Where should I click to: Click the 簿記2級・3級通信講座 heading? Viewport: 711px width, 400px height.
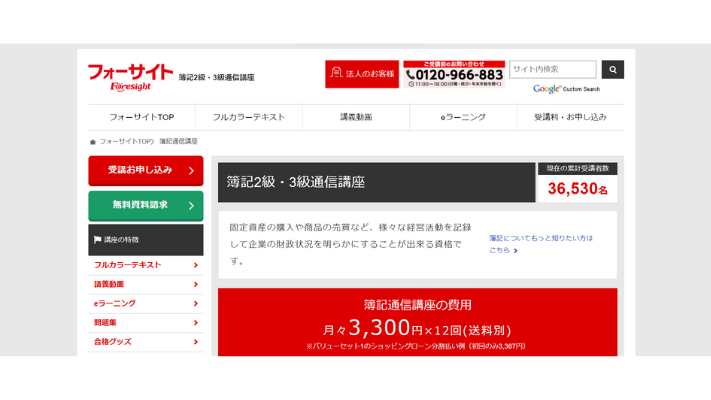pyautogui.click(x=296, y=182)
